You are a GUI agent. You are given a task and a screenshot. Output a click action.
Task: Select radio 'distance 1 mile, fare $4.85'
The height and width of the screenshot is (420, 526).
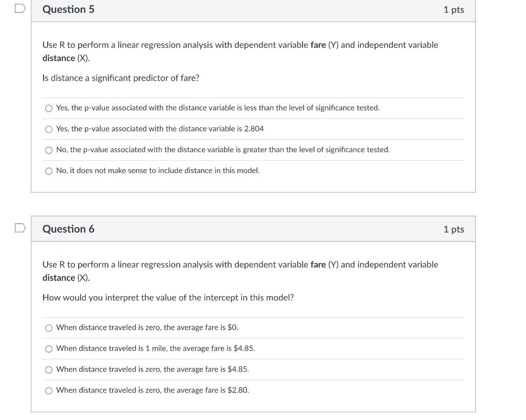49,349
